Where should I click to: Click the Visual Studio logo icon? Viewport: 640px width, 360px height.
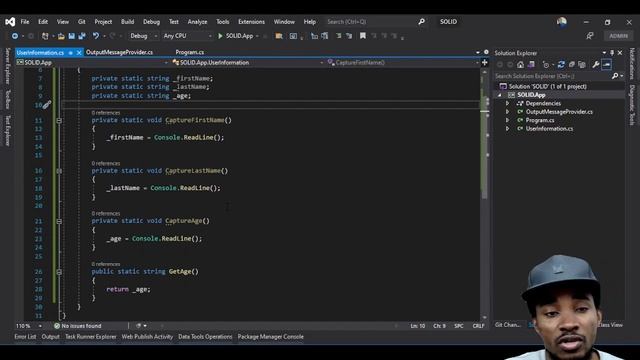tap(10, 22)
